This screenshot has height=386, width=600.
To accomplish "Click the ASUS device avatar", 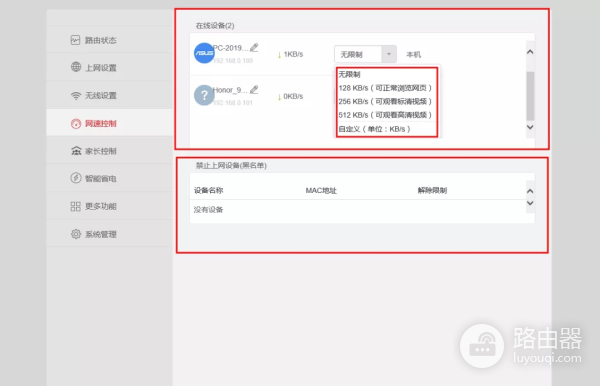I will 204,53.
